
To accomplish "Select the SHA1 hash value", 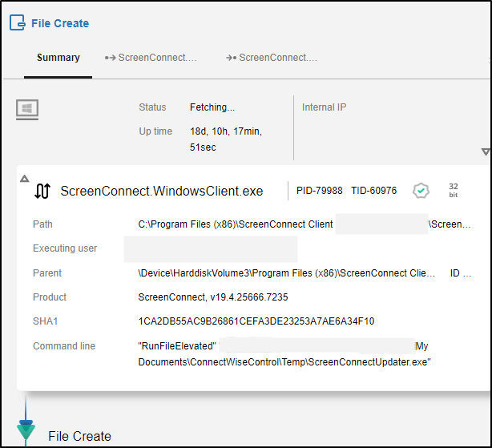I will pos(256,321).
